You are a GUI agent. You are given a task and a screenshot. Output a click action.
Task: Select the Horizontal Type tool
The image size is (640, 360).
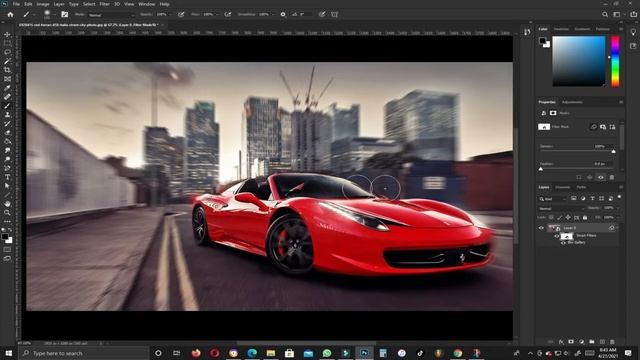[x=7, y=177]
